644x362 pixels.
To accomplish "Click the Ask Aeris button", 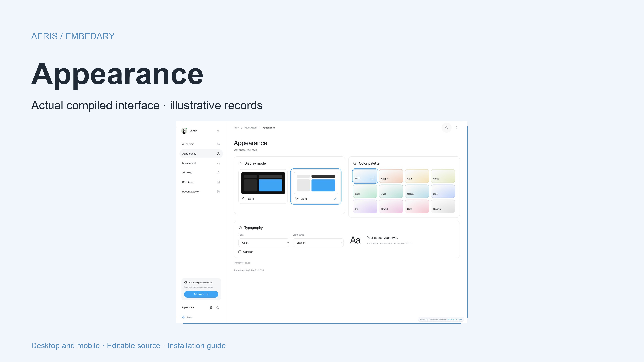I will tap(201, 295).
